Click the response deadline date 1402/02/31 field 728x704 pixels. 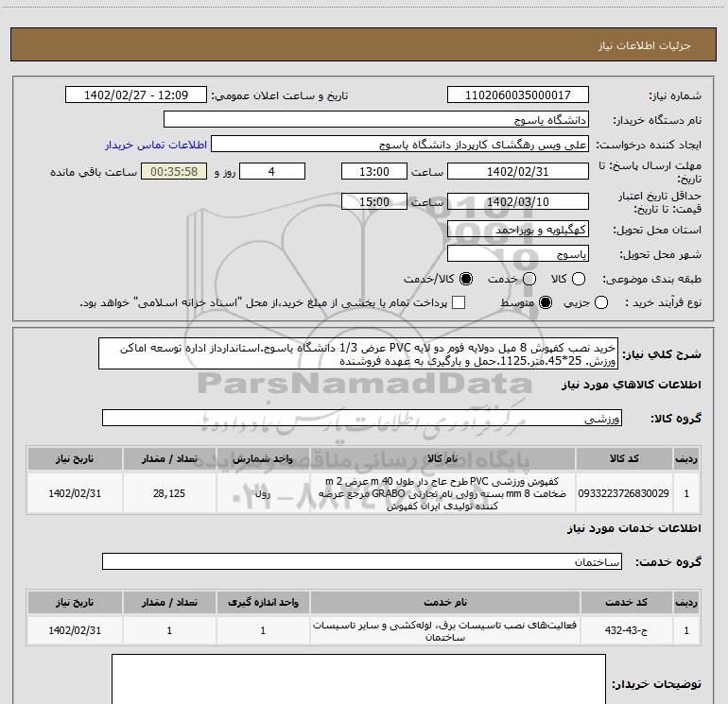pyautogui.click(x=518, y=171)
